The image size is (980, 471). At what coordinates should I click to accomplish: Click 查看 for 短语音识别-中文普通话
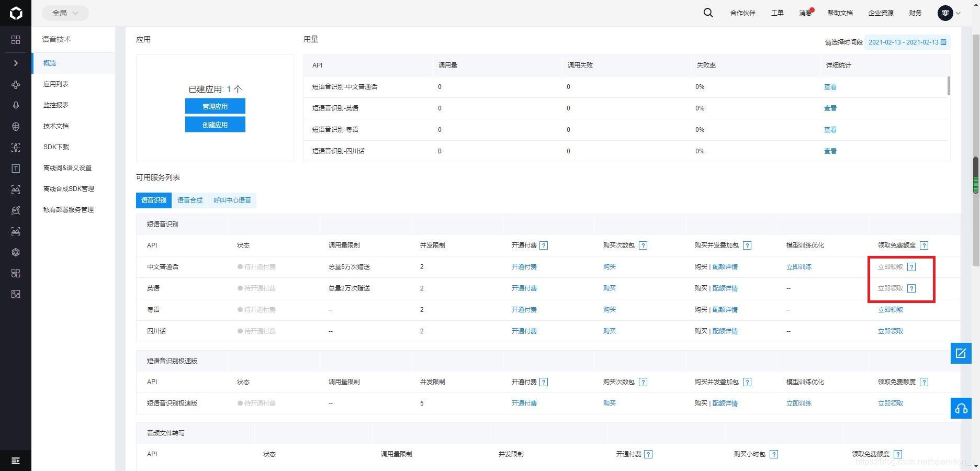click(830, 87)
